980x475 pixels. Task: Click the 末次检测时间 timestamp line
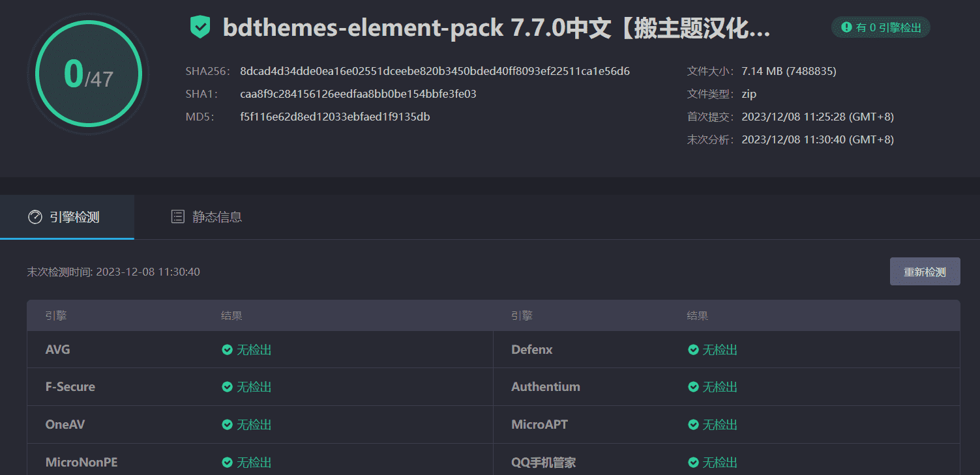coord(113,272)
